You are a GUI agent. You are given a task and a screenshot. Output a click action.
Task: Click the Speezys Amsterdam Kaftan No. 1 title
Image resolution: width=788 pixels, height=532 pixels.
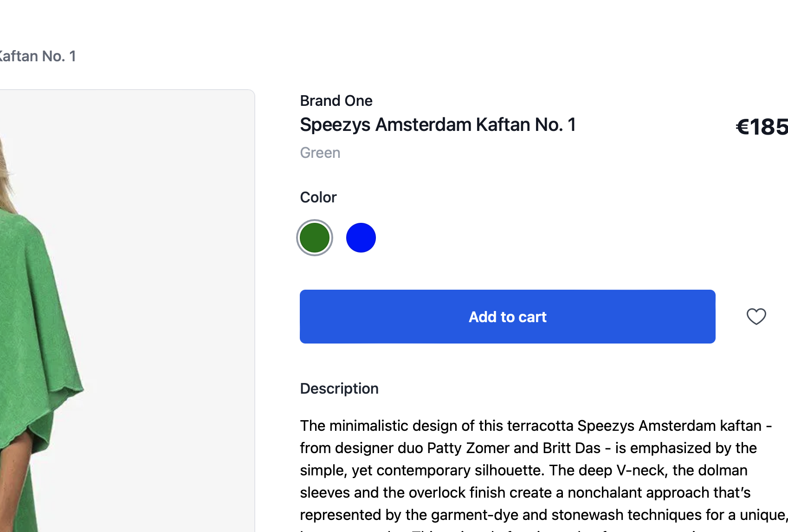tap(438, 125)
